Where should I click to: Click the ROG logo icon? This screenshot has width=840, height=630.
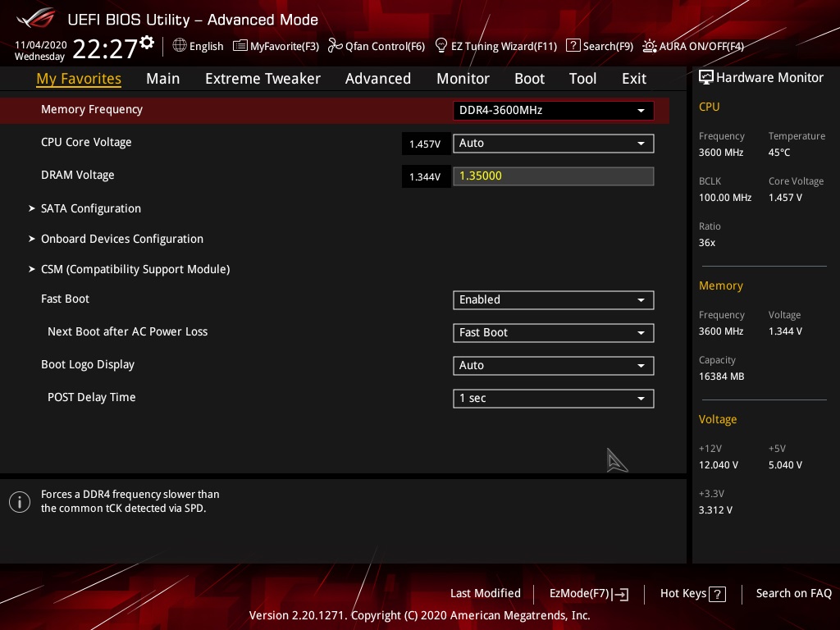36,18
